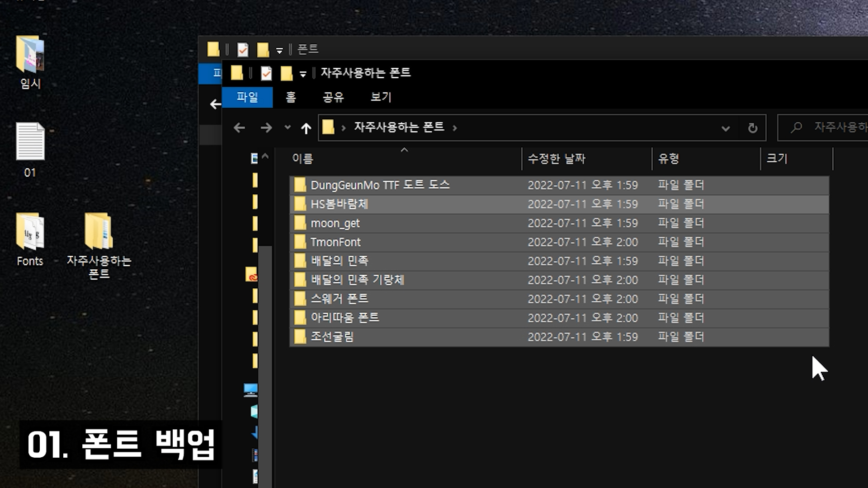
Task: Open Customize Quick Access Toolbar dropdown
Action: pyautogui.click(x=303, y=74)
